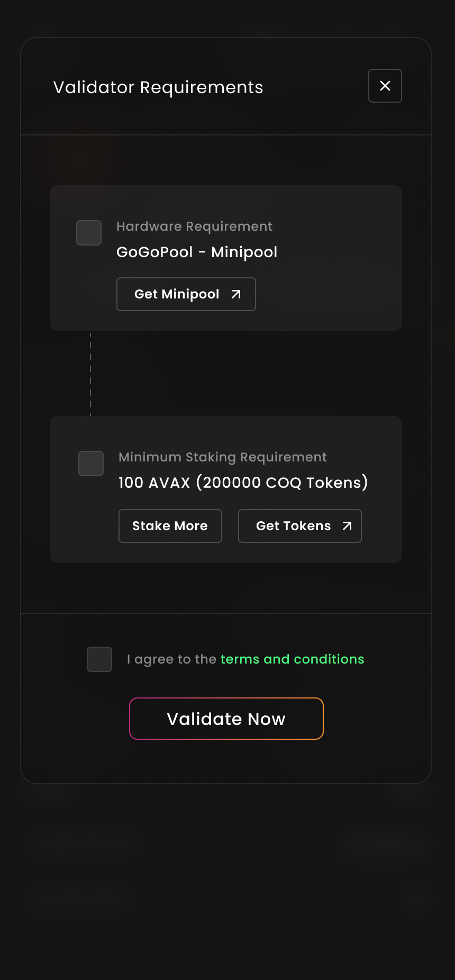Click the Validator Requirements title
This screenshot has width=455, height=980.
pyautogui.click(x=158, y=88)
